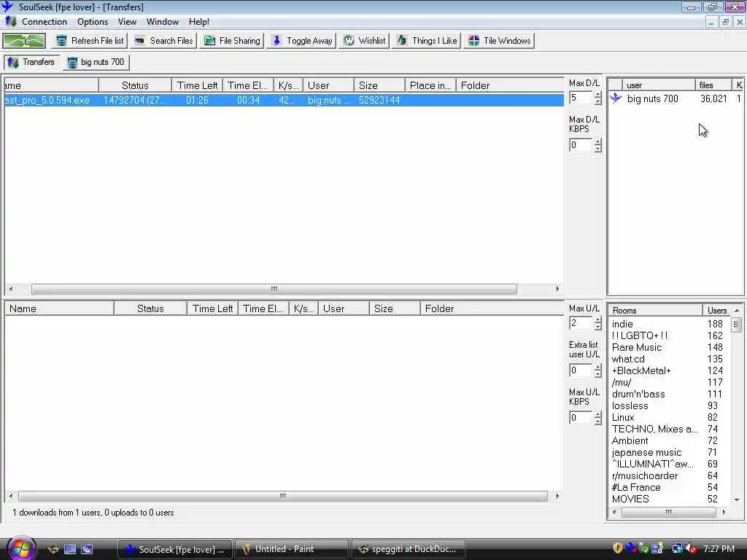Increase Extra list user U/L value
This screenshot has width=747, height=560.
tap(598, 367)
